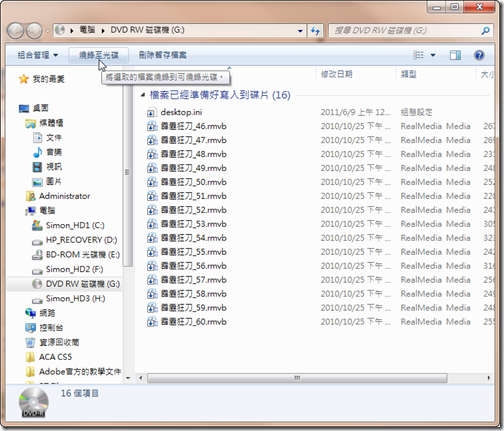Screen dimensions: 504x431
Task: Select file 霹靂狂刀_60.rmvb
Action: click(187, 322)
